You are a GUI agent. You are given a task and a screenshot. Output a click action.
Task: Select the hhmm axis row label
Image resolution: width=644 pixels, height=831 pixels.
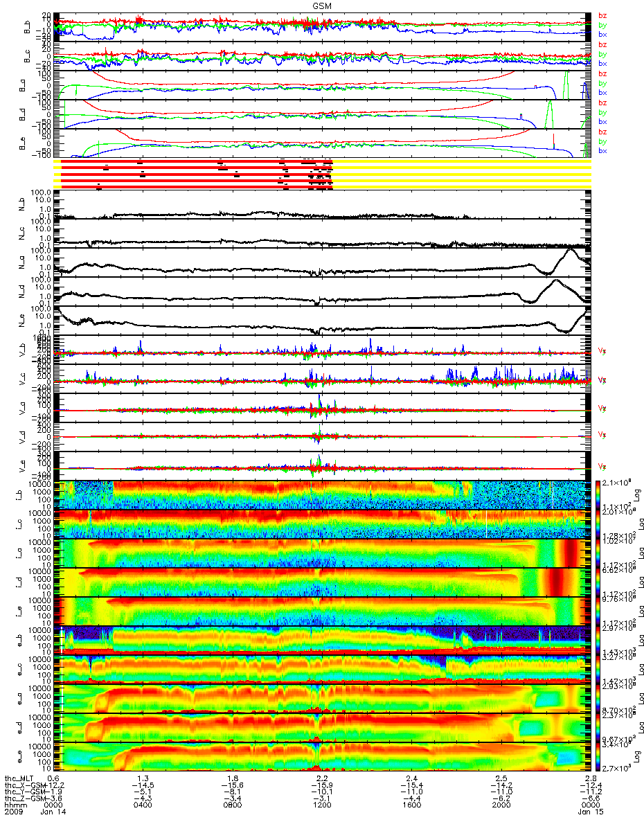[15, 805]
